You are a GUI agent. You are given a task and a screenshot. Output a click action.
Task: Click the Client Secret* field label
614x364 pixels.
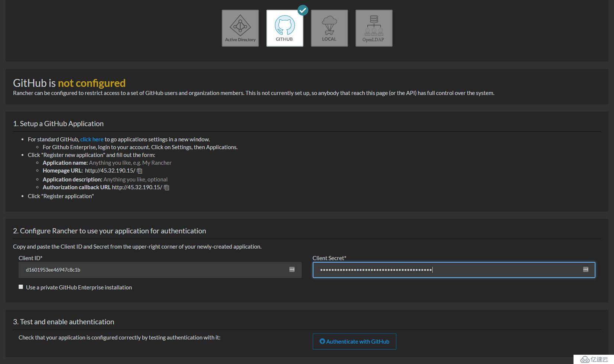[329, 258]
